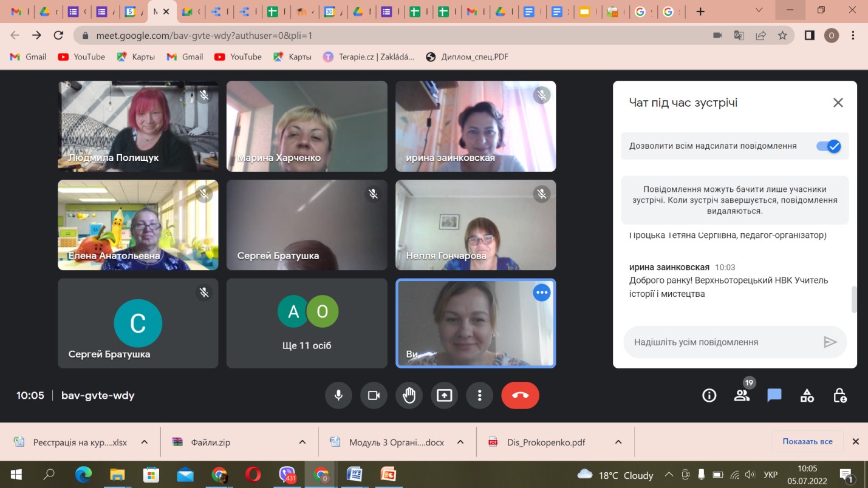Image resolution: width=868 pixels, height=488 pixels.
Task: Click Показать все downloads button
Action: pos(807,441)
